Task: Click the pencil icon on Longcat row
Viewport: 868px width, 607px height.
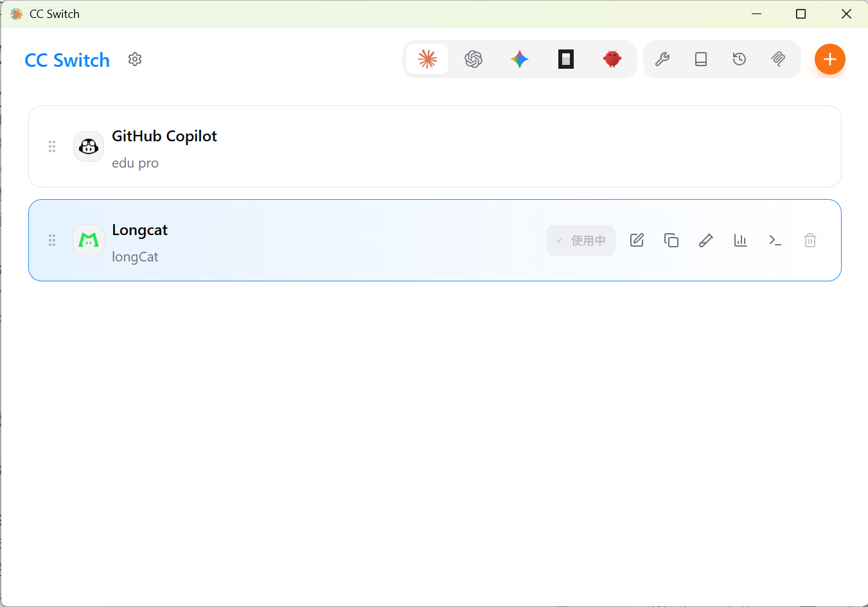Action: click(x=706, y=240)
